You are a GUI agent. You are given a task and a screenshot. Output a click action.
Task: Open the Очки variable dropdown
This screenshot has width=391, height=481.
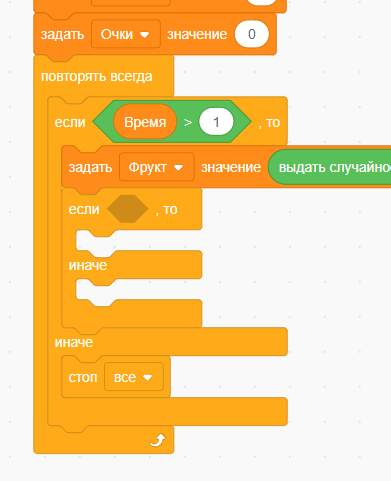coord(126,34)
